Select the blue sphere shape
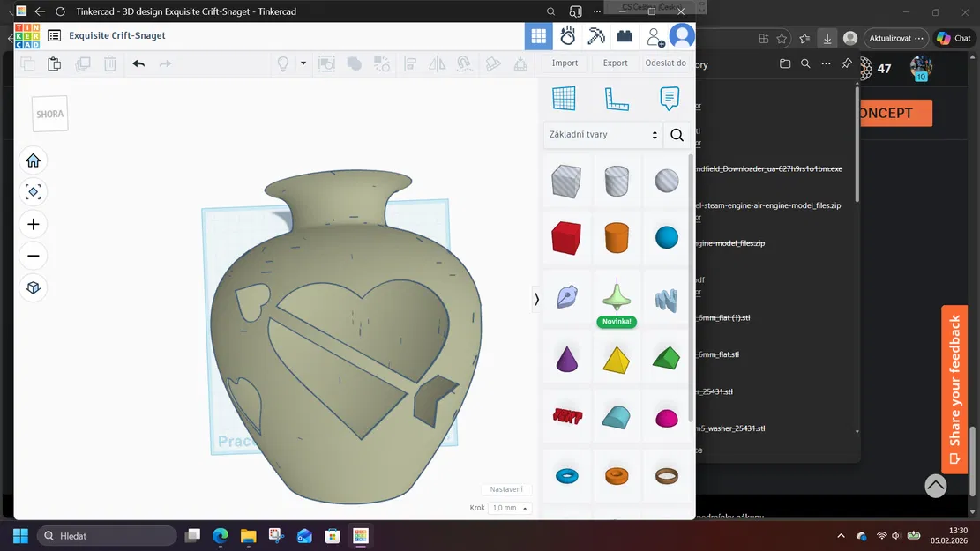Image resolution: width=980 pixels, height=551 pixels. [x=667, y=235]
